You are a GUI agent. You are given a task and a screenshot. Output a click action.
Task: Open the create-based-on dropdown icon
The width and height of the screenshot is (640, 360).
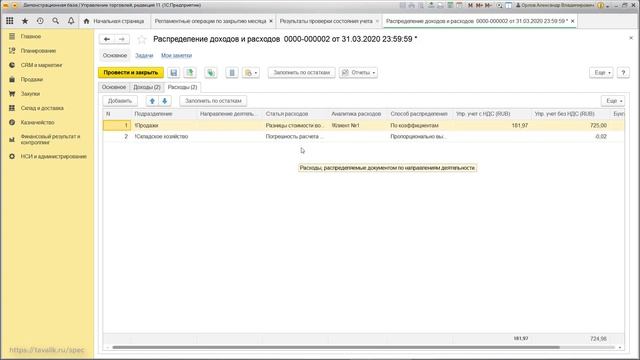pos(251,73)
